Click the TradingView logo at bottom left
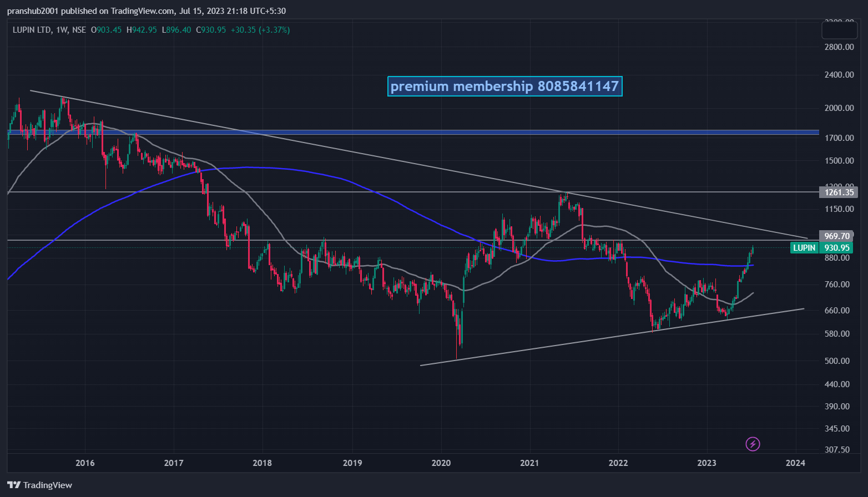The width and height of the screenshot is (868, 497). point(40,485)
